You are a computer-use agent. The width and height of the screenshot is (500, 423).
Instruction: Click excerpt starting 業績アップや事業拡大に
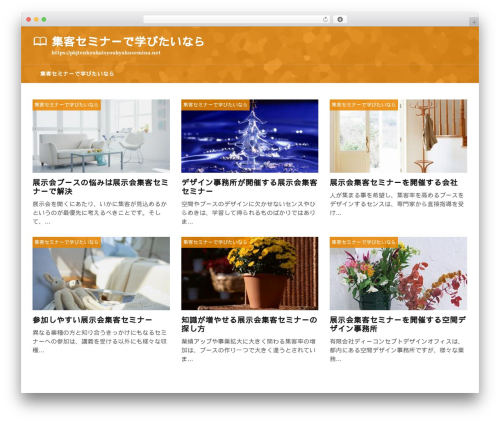tap(248, 350)
